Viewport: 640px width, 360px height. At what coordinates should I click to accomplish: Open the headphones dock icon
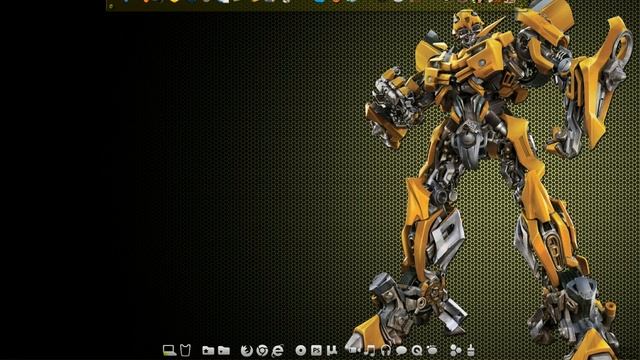pos(385,350)
